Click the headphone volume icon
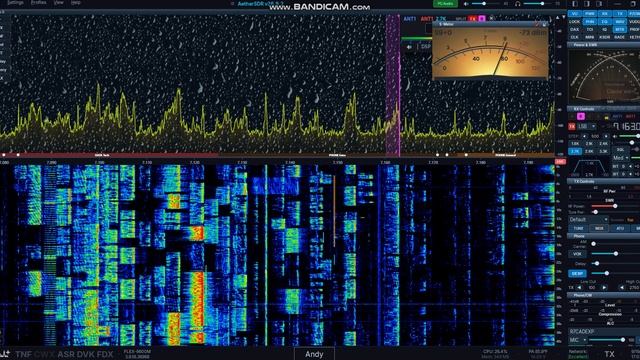This screenshot has width=640, height=360. [x=518, y=4]
